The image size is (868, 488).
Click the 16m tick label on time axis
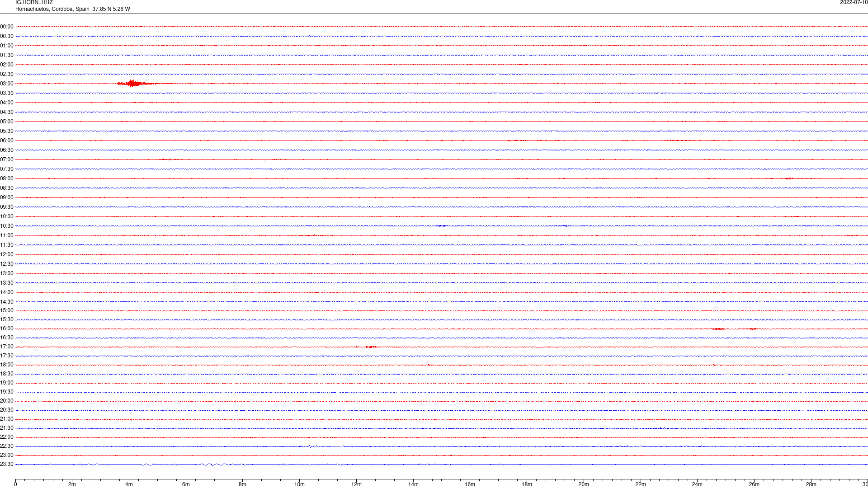tap(470, 484)
